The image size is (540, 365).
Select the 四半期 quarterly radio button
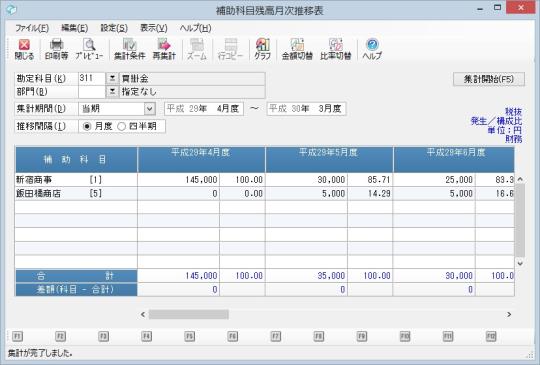[x=121, y=126]
